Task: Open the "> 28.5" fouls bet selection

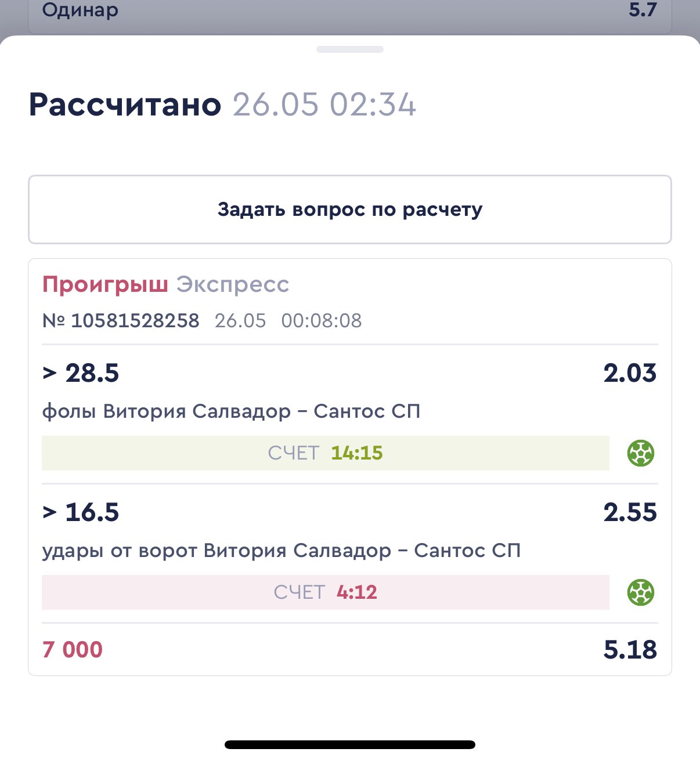Action: coord(81,373)
